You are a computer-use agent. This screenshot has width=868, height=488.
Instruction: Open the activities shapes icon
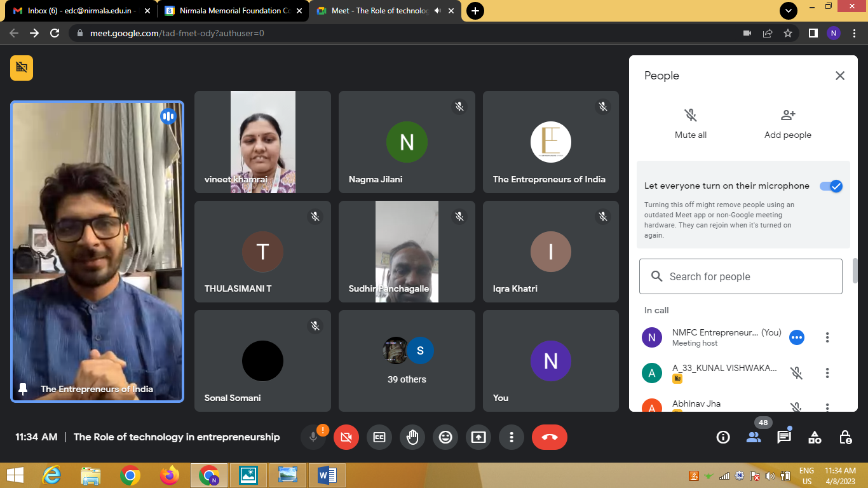(x=815, y=437)
